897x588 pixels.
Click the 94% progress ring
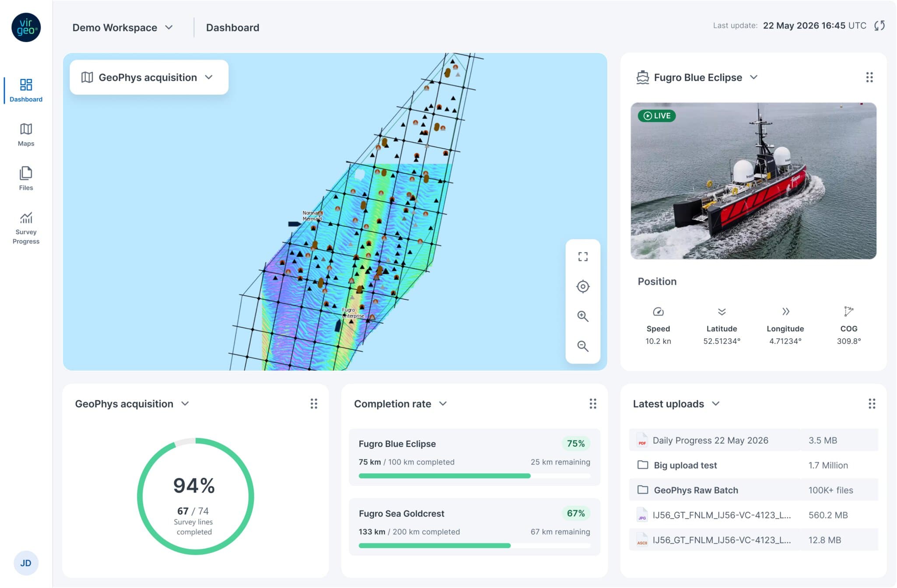point(196,496)
